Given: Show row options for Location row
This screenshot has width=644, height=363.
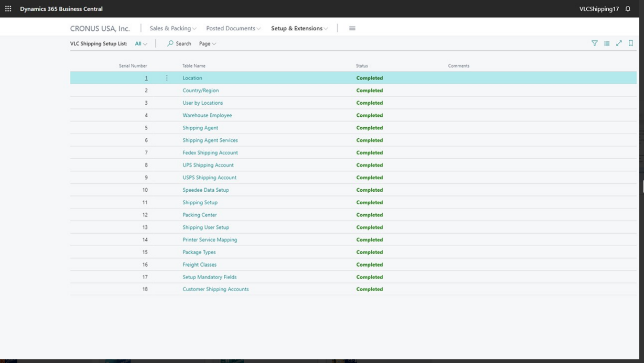Looking at the screenshot, I should tap(167, 78).
